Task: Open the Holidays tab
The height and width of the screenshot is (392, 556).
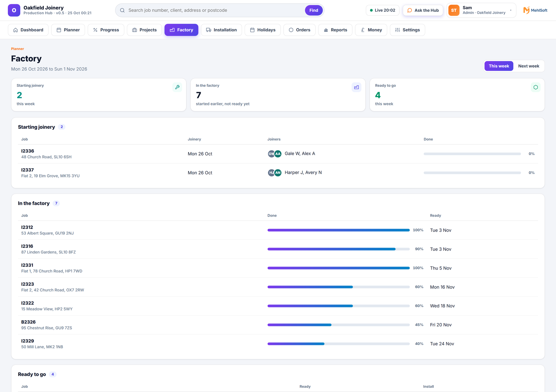Action: pyautogui.click(x=263, y=30)
